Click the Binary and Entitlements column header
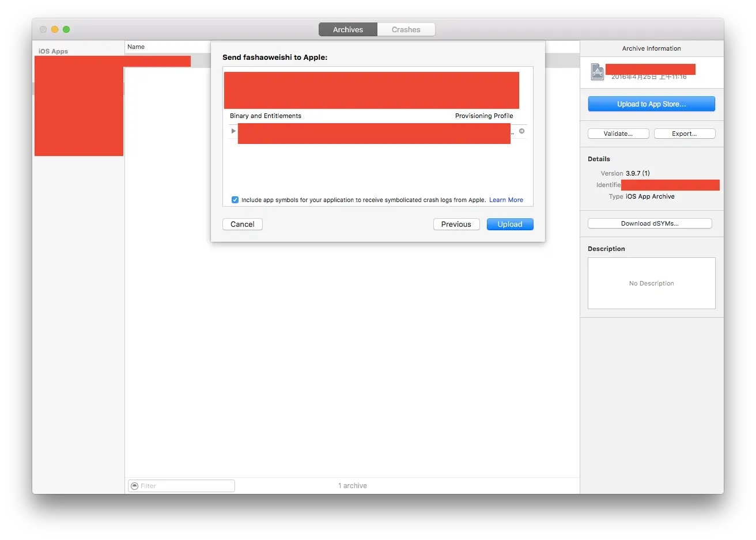 (x=266, y=116)
